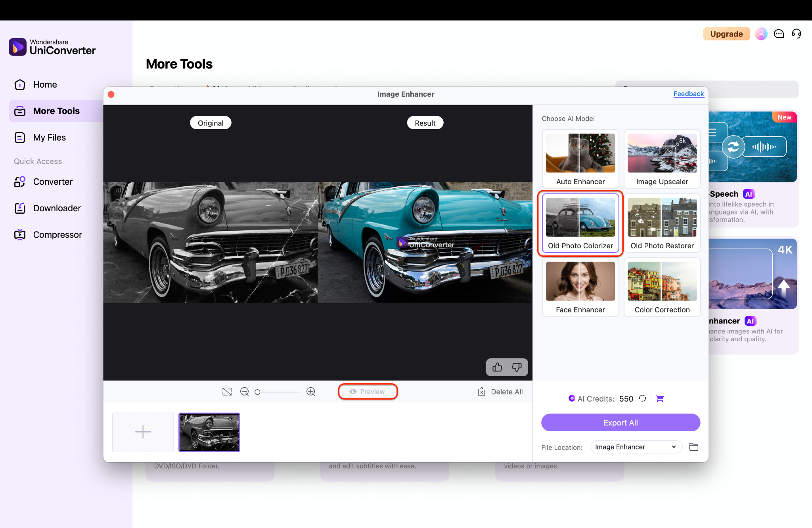Choose the Old Photo Colorizer model
This screenshot has width=812, height=528.
pos(580,223)
